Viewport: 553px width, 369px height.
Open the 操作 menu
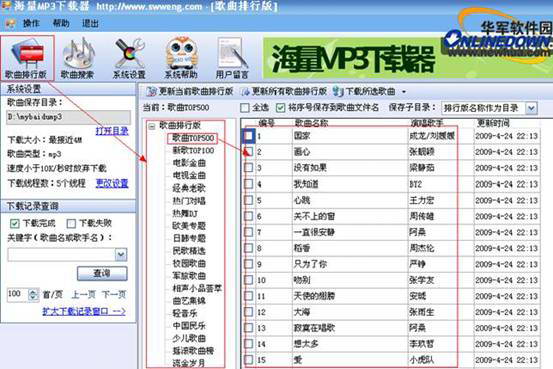[31, 24]
